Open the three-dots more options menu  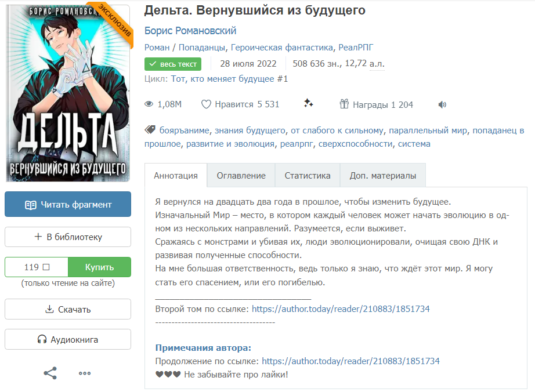pos(85,373)
